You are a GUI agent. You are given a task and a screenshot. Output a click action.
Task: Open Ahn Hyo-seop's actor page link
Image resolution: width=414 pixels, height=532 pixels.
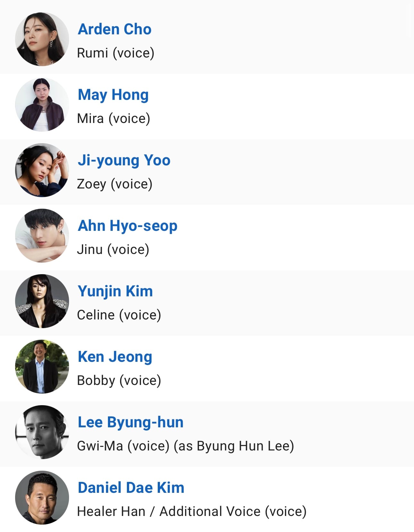tap(128, 226)
